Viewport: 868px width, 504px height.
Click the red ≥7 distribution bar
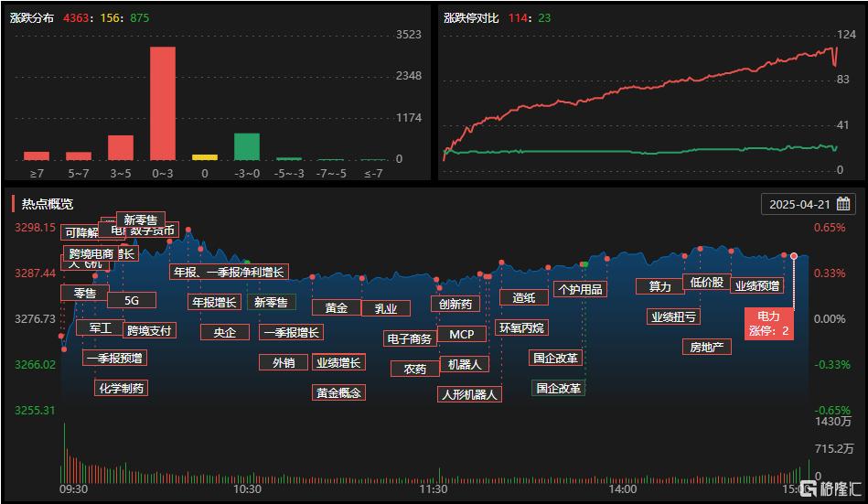click(37, 156)
